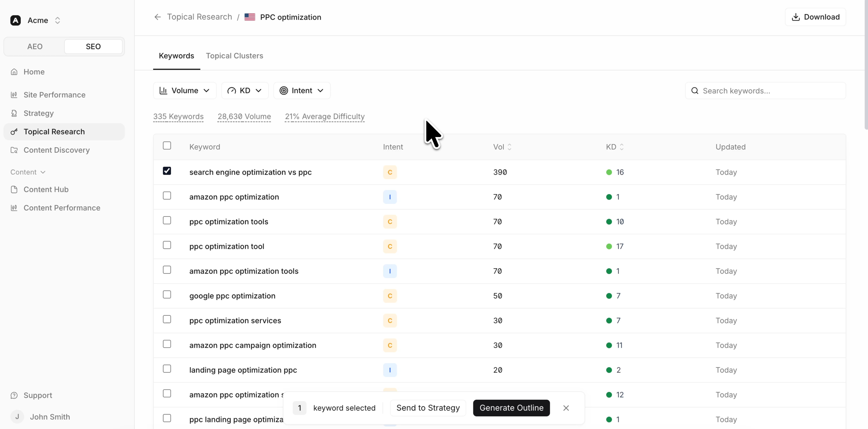868x429 pixels.
Task: Click the green KD dot for ppc optimization tool
Action: (x=609, y=246)
